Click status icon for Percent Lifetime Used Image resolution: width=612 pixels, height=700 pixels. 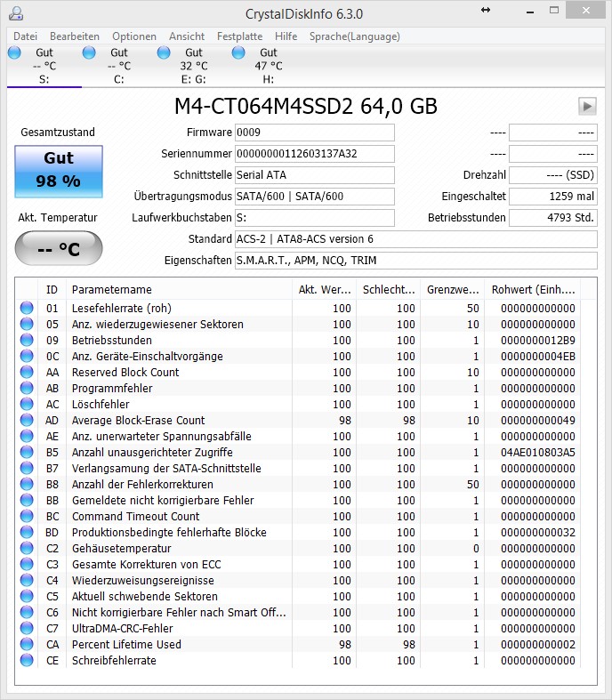27,645
